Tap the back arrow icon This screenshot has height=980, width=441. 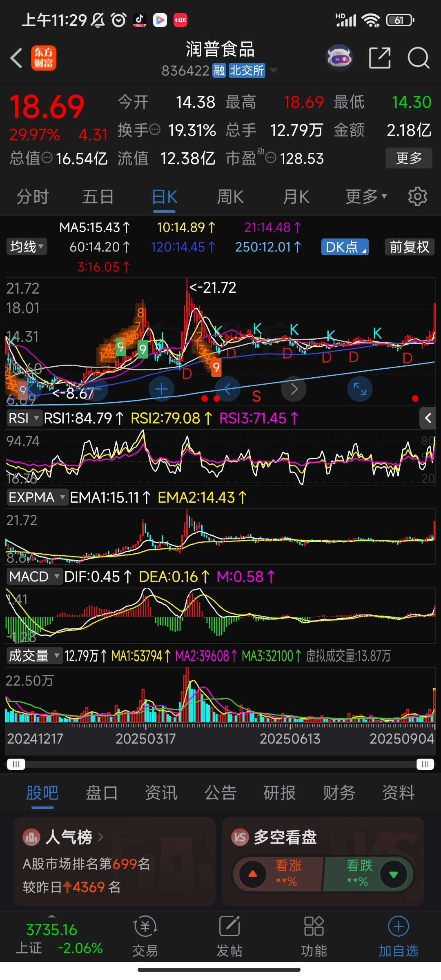16,58
